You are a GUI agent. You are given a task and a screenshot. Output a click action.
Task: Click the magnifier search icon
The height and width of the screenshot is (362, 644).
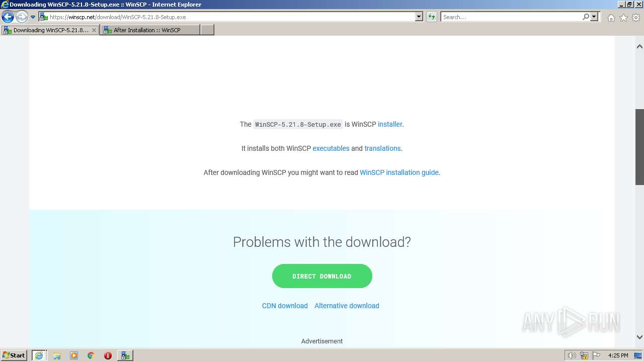(x=586, y=17)
